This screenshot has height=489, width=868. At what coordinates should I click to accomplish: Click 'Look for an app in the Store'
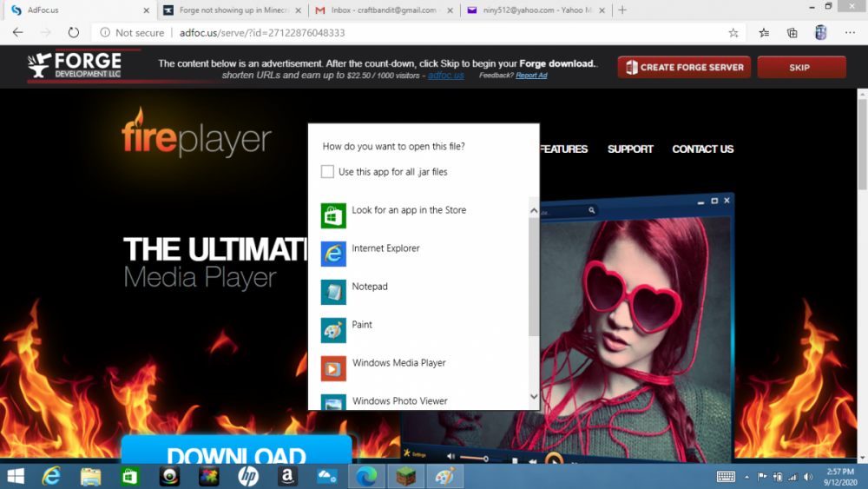408,211
